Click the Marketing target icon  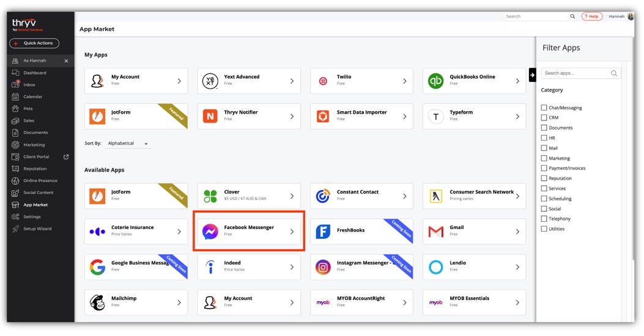click(x=15, y=145)
